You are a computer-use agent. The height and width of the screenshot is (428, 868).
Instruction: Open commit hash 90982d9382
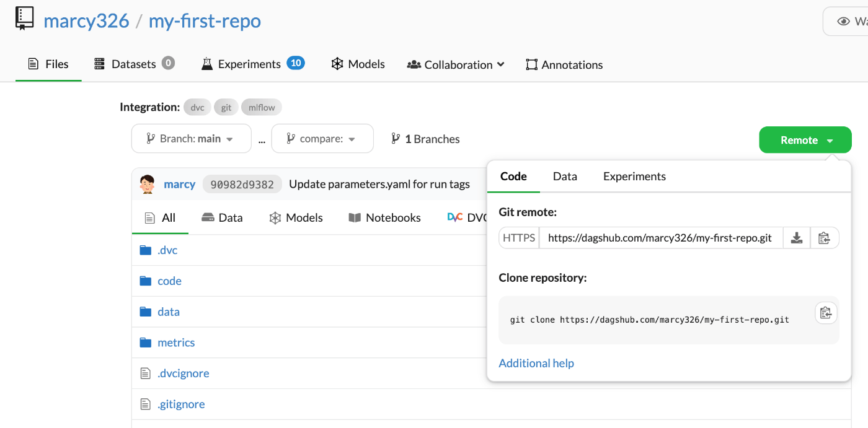click(x=242, y=184)
